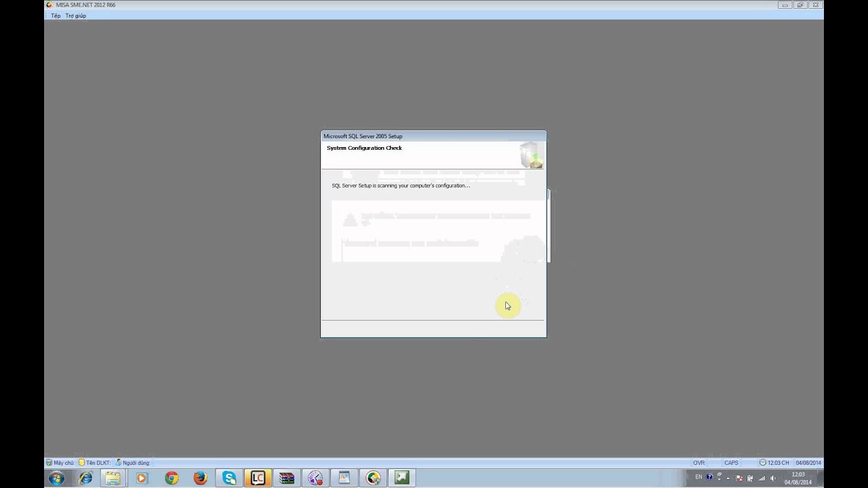Open the green arrow app in taskbar
The height and width of the screenshot is (488, 868).
pyautogui.click(x=402, y=478)
